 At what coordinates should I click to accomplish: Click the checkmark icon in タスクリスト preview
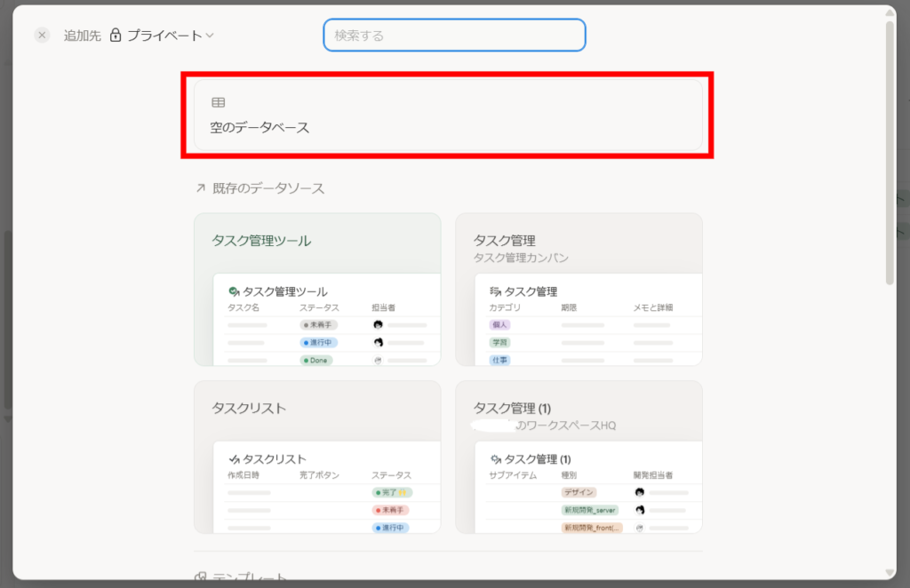coord(234,459)
